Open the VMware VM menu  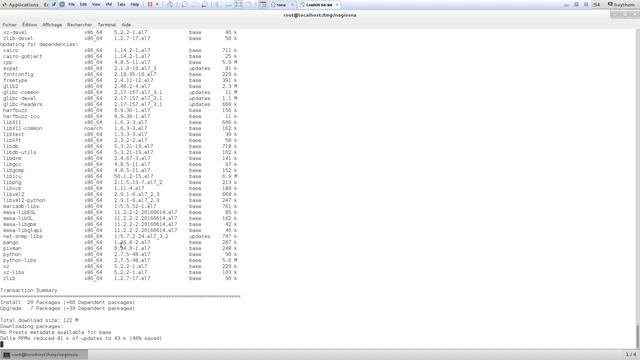point(109,4)
